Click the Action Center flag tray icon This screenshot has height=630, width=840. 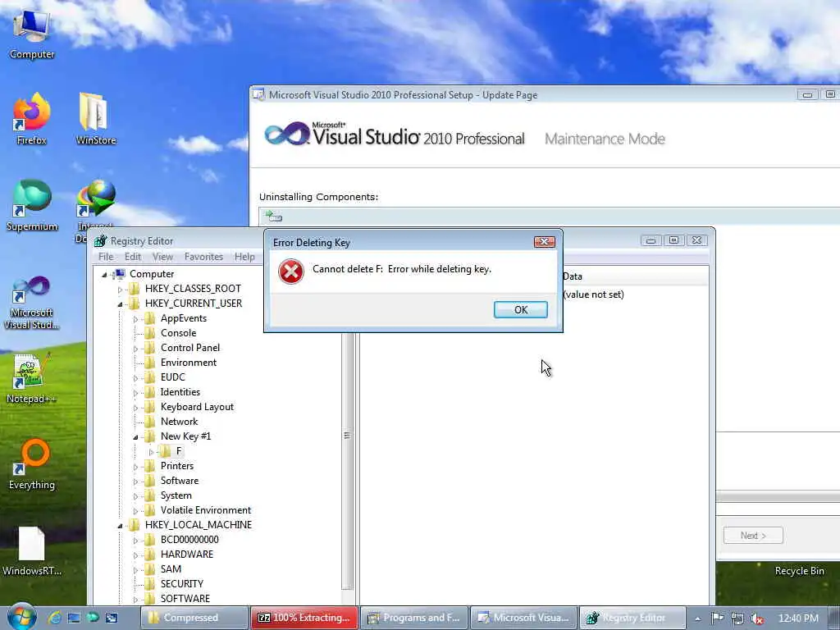tap(717, 619)
